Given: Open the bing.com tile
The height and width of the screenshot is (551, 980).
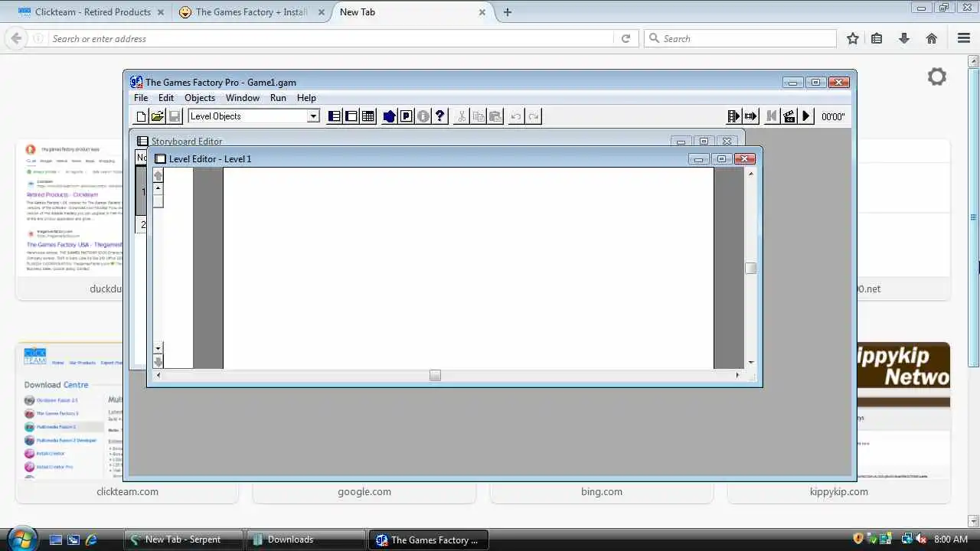Looking at the screenshot, I should 602,491.
